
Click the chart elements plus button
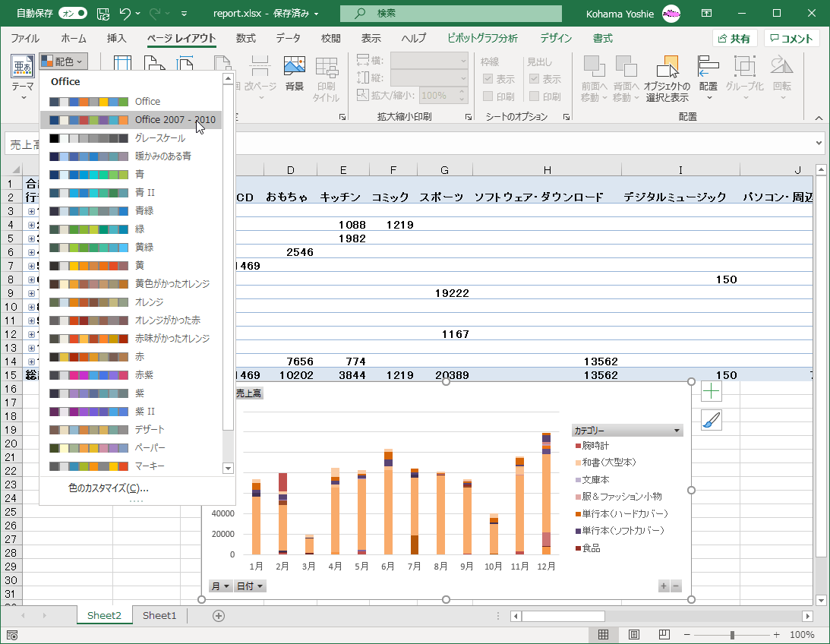[711, 392]
